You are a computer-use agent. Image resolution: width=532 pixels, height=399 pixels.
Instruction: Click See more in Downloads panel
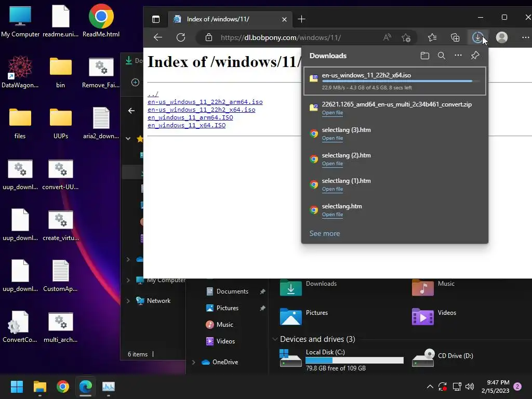pos(325,233)
